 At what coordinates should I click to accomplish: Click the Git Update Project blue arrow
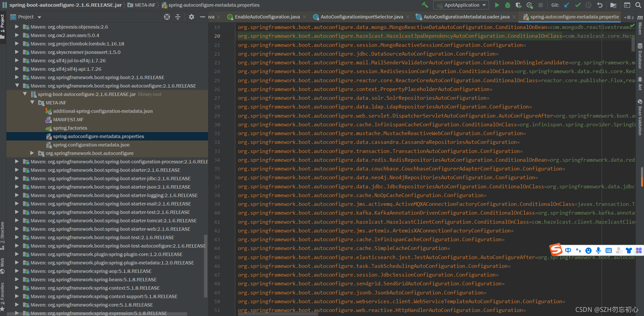(567, 5)
